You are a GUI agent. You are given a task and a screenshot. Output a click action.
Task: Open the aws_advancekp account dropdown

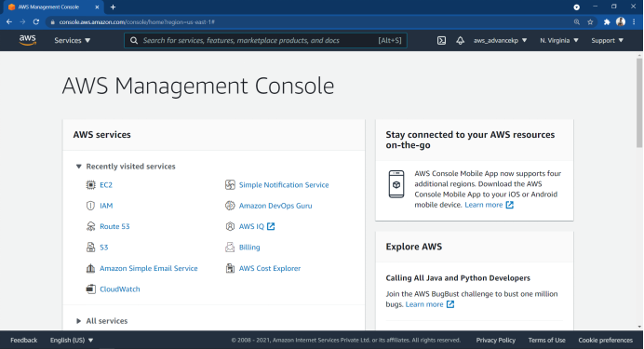pyautogui.click(x=501, y=40)
